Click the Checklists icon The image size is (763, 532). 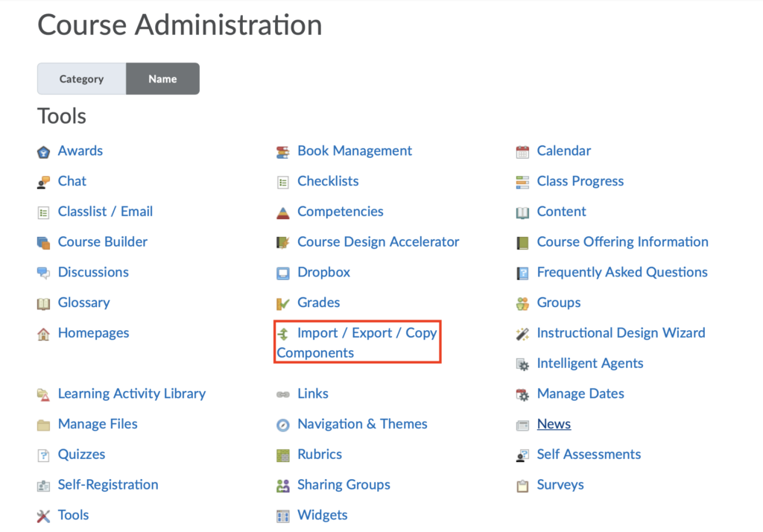coord(282,183)
